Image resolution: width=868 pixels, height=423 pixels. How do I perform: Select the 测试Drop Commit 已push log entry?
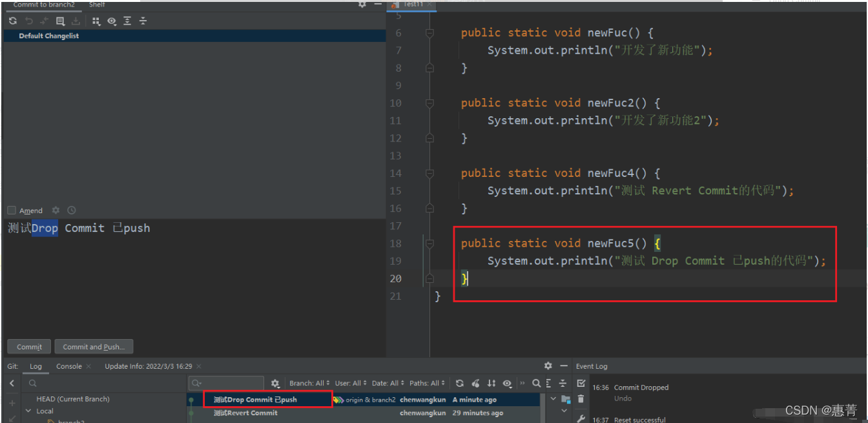[255, 400]
